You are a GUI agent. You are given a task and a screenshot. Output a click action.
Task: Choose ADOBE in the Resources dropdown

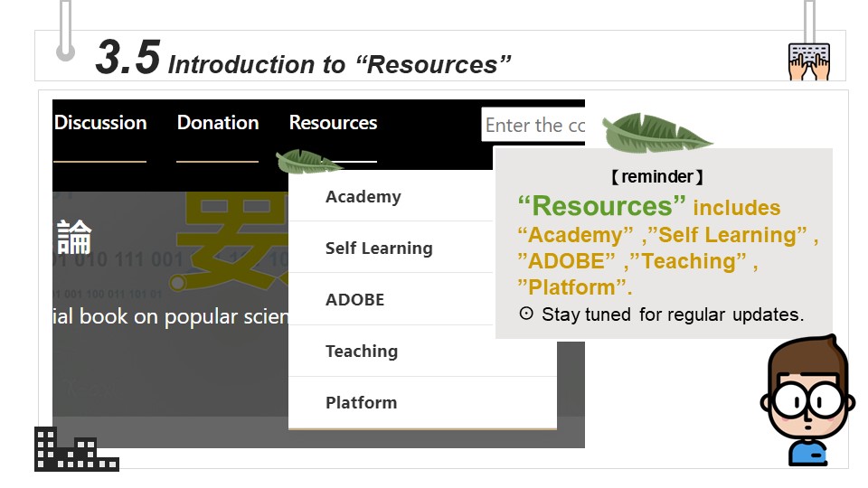coord(355,300)
